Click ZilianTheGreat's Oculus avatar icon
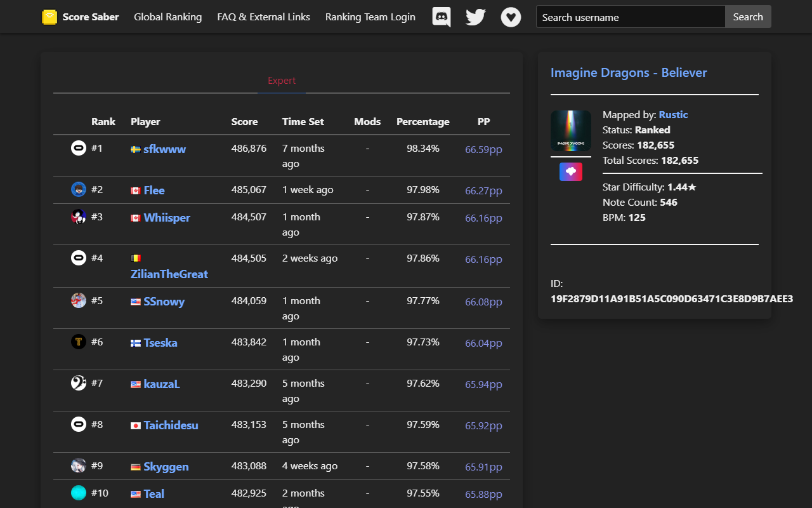Image resolution: width=812 pixels, height=508 pixels. pyautogui.click(x=79, y=258)
